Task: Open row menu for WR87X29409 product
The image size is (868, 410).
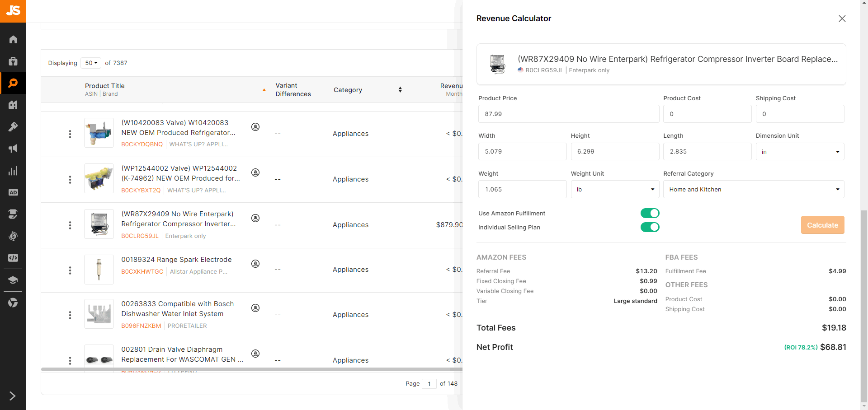Action: [x=70, y=225]
